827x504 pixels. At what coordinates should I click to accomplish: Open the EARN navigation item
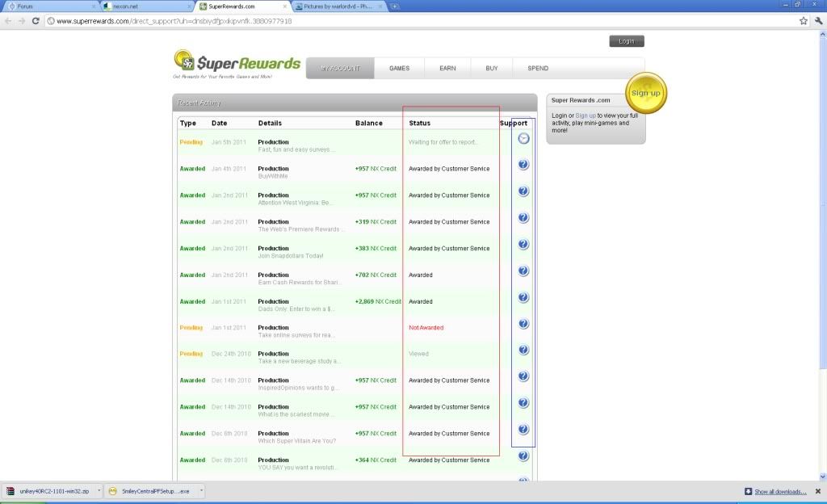[x=447, y=69]
